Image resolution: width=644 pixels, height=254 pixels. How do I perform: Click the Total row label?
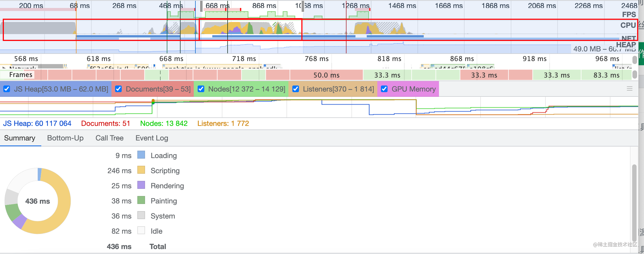tap(158, 247)
